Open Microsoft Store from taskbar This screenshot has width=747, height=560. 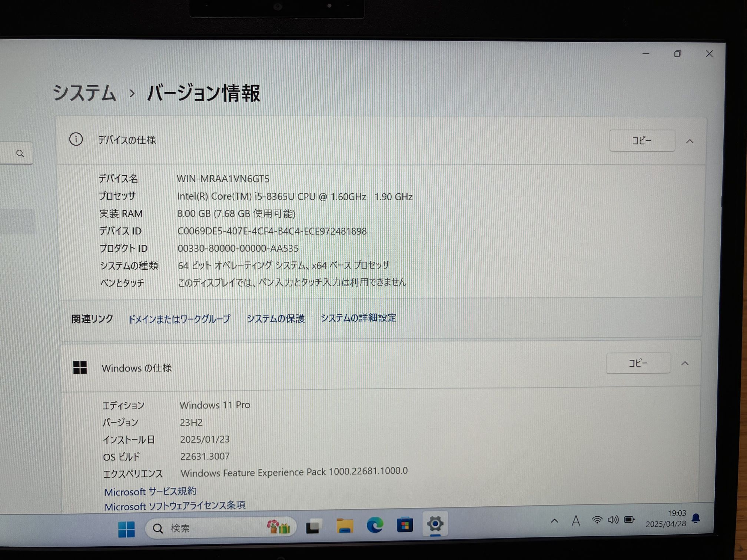(405, 525)
